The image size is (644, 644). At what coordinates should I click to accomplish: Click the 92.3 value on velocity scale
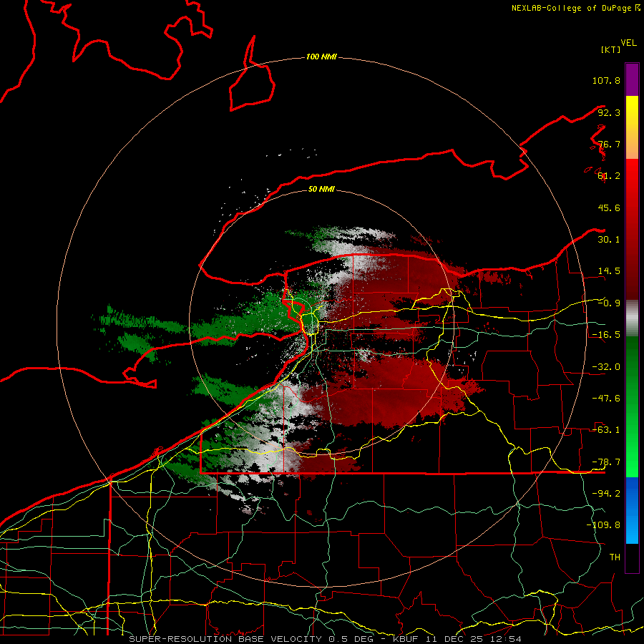coord(609,112)
